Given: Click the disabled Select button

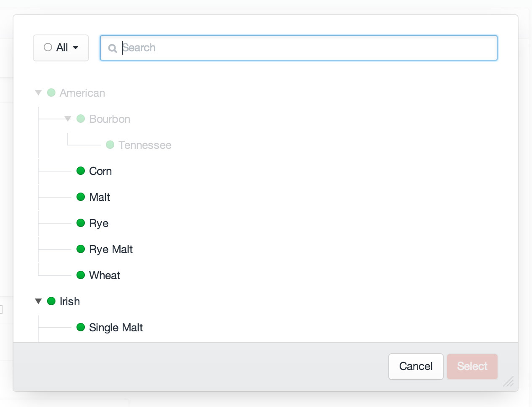Looking at the screenshot, I should pyautogui.click(x=472, y=366).
